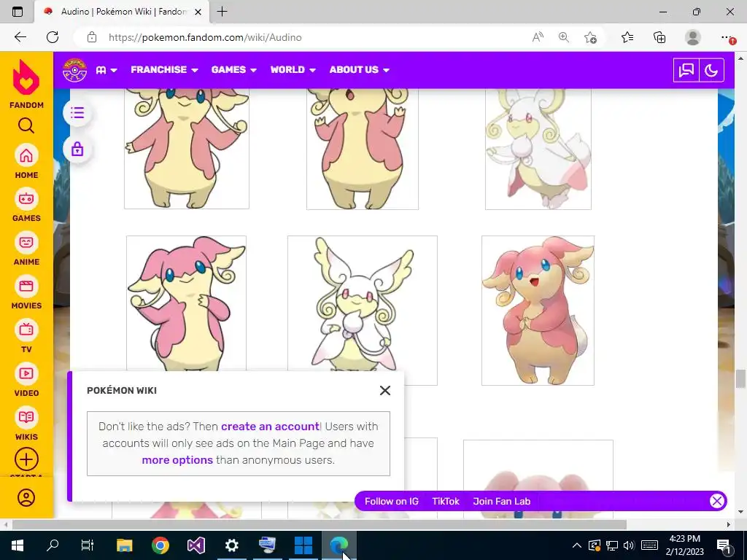
Task: Dismiss the purple social links bar
Action: pos(717,501)
